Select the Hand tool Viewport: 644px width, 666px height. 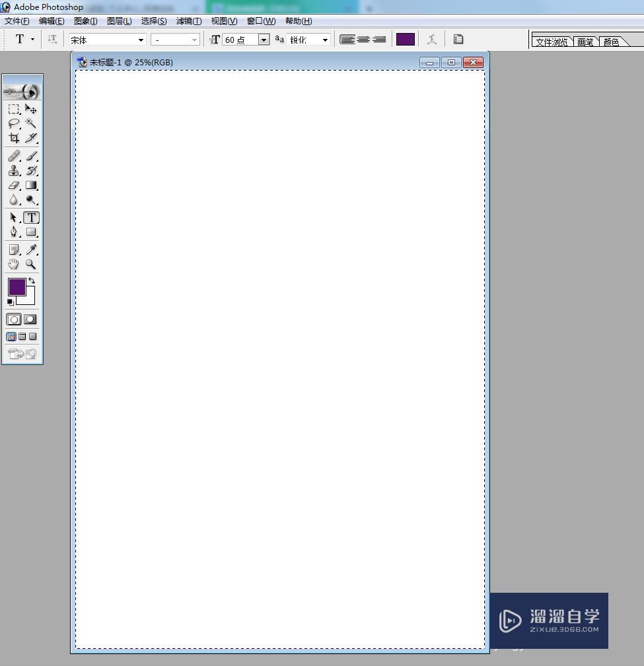point(14,264)
